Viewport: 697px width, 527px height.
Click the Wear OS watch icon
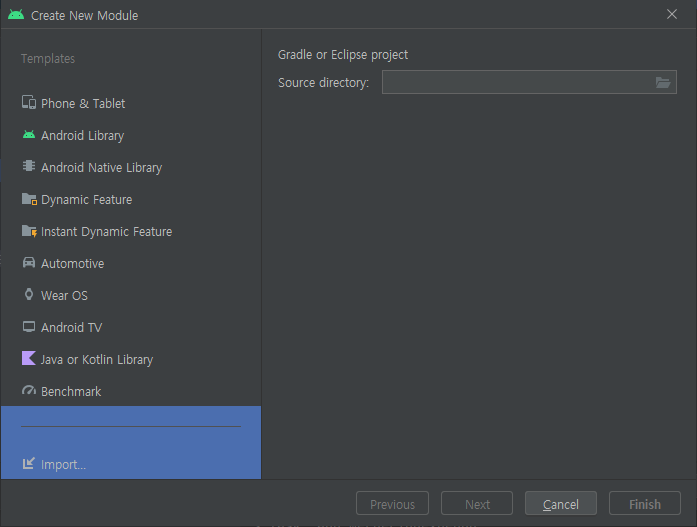click(x=29, y=294)
